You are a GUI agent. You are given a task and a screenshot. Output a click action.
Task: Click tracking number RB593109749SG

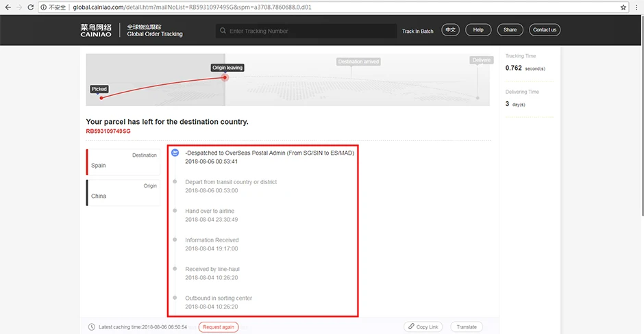108,131
